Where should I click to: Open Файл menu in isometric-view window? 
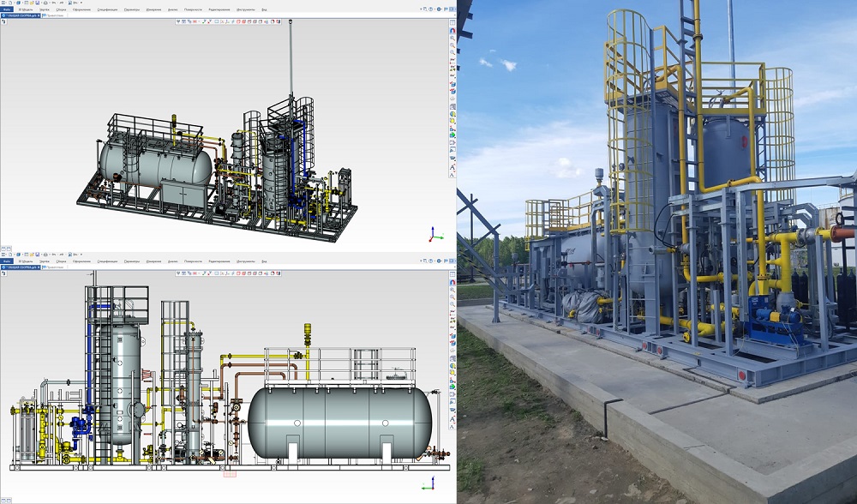click(x=7, y=9)
